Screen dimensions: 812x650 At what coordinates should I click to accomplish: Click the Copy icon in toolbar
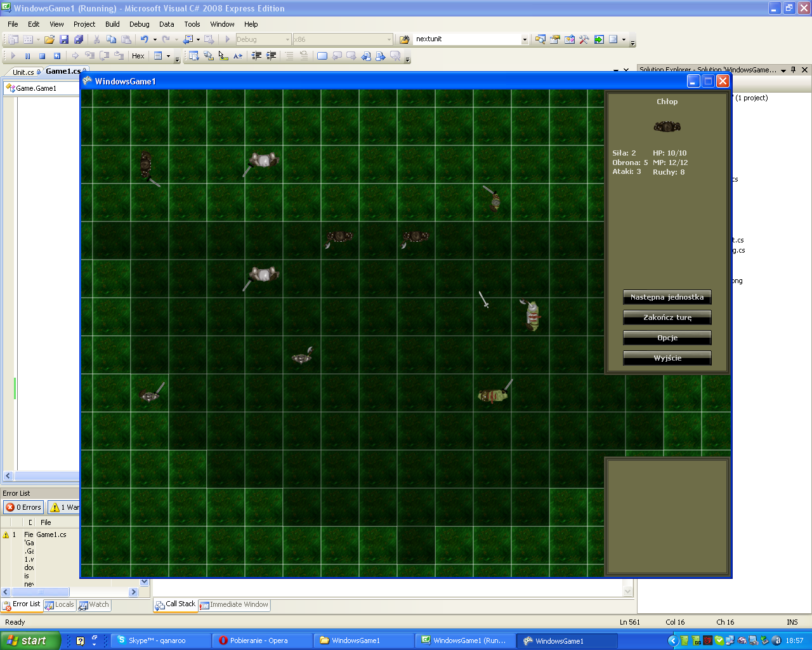pyautogui.click(x=112, y=39)
